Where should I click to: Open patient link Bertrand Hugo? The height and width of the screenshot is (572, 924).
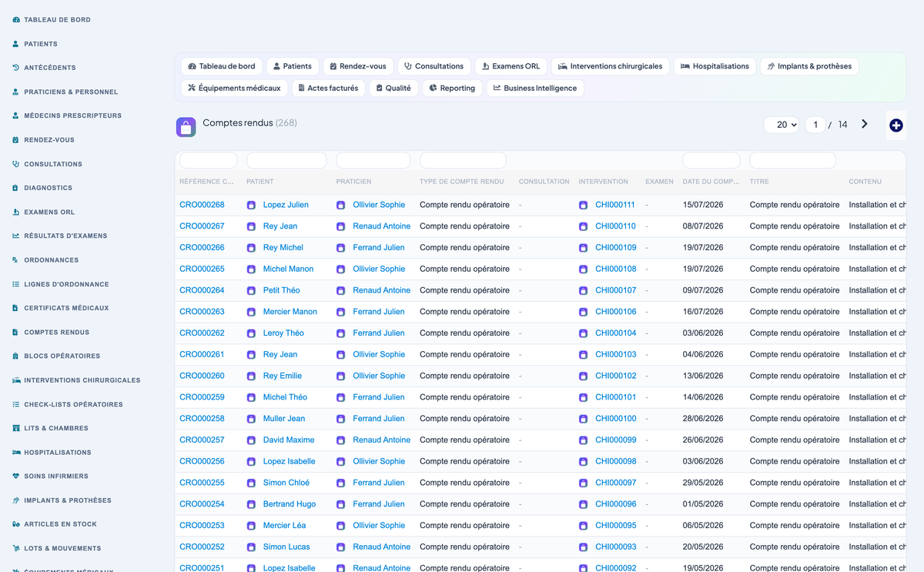290,504
